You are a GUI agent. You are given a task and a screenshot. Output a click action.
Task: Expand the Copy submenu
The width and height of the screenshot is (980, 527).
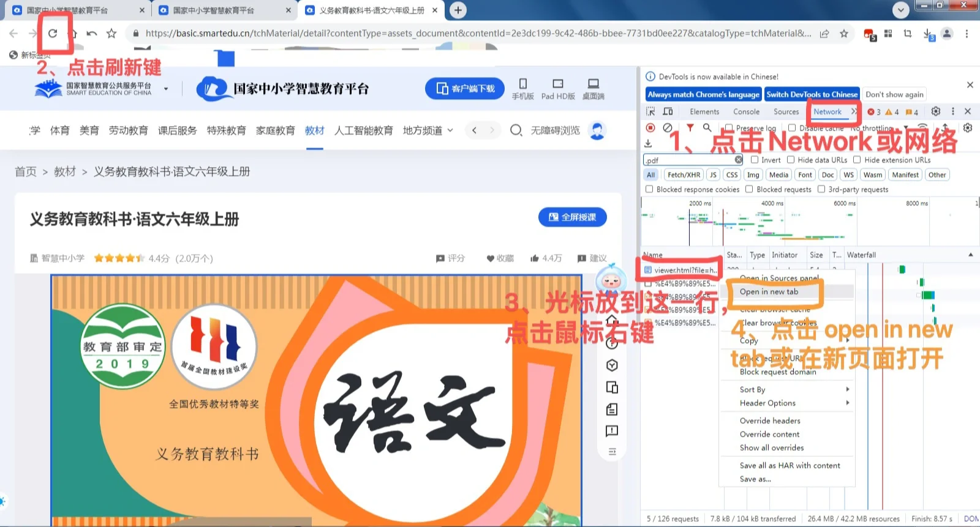click(788, 340)
